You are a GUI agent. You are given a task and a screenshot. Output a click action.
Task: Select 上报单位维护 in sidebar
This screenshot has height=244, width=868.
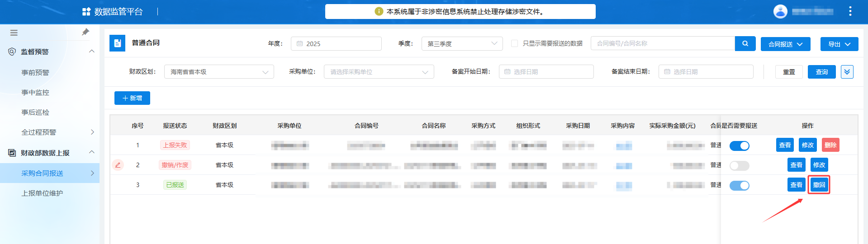(42, 193)
